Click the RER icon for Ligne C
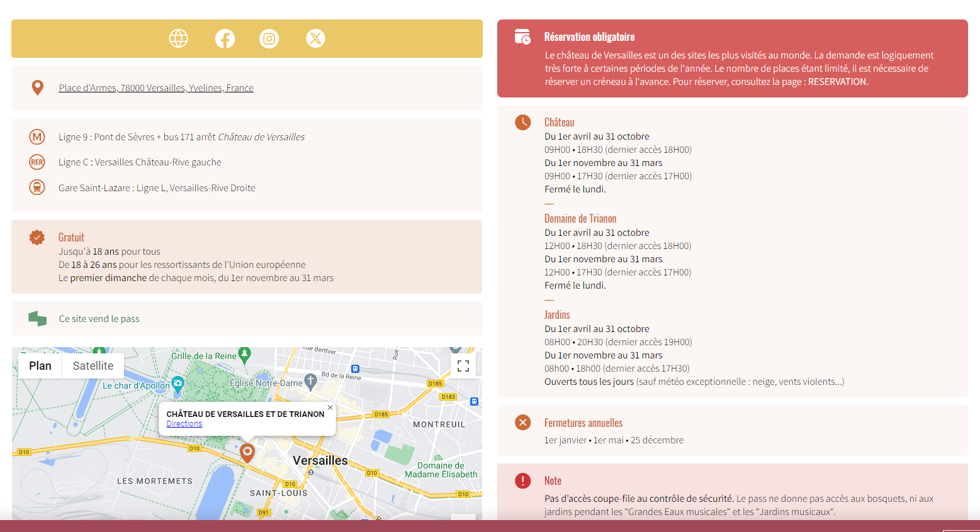The width and height of the screenshot is (980, 532). (37, 162)
